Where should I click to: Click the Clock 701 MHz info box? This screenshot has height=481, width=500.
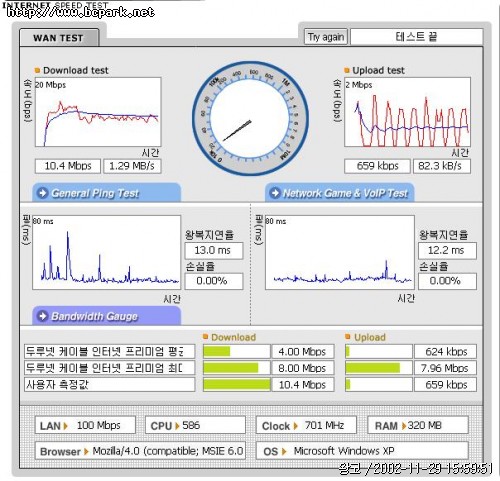click(306, 425)
